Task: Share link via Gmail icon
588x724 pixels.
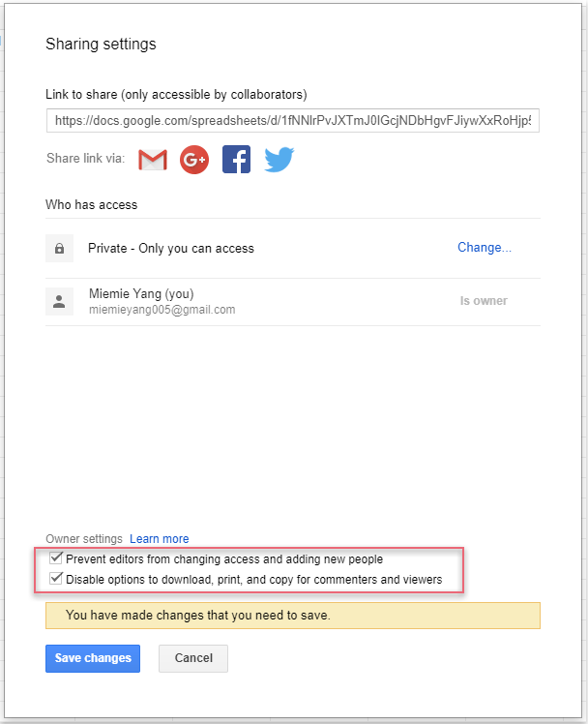Action: [153, 160]
